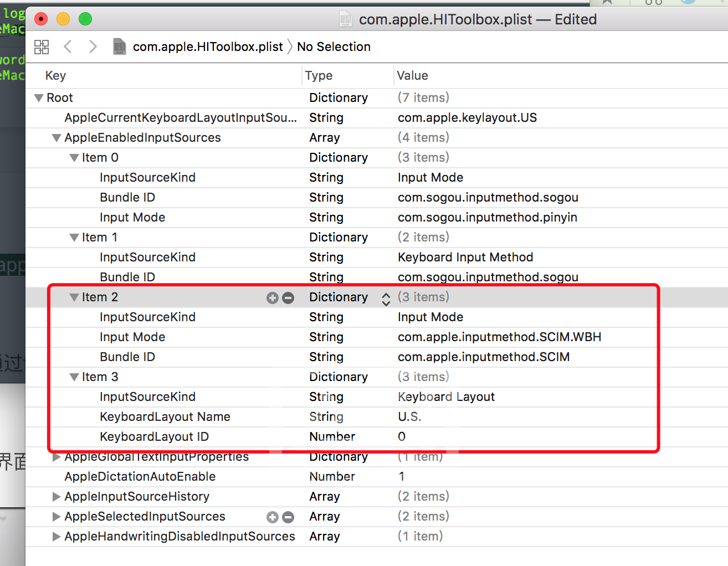Click the plist file icon in jump bar
728x566 pixels.
click(x=120, y=47)
